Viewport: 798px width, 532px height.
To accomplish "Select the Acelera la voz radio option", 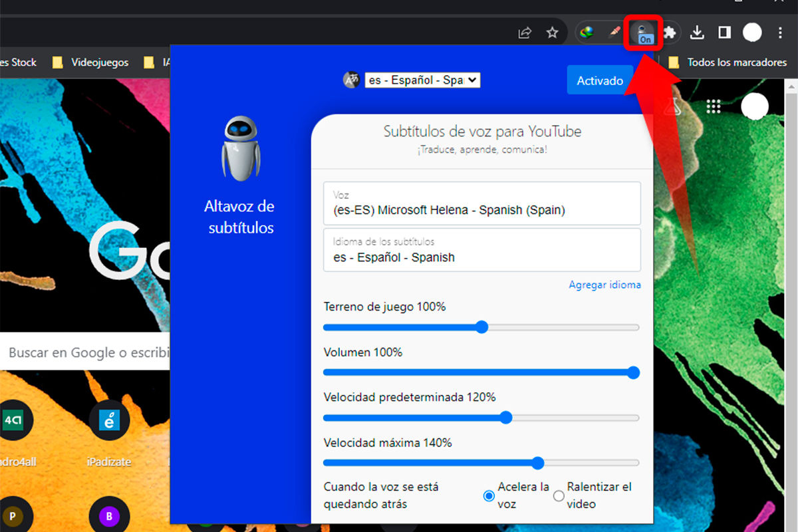I will click(489, 495).
